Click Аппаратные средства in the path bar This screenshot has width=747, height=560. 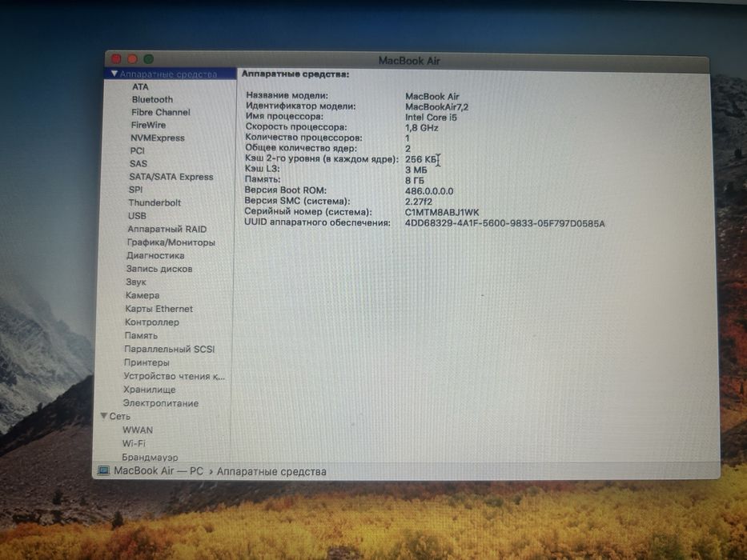tap(271, 472)
